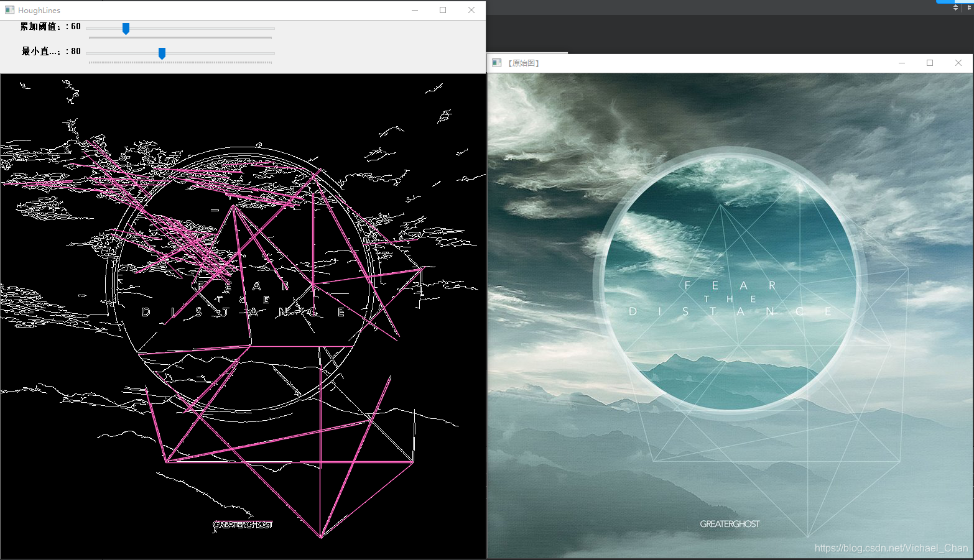Minimize the HoughLines window
This screenshot has width=974, height=560.
click(415, 10)
